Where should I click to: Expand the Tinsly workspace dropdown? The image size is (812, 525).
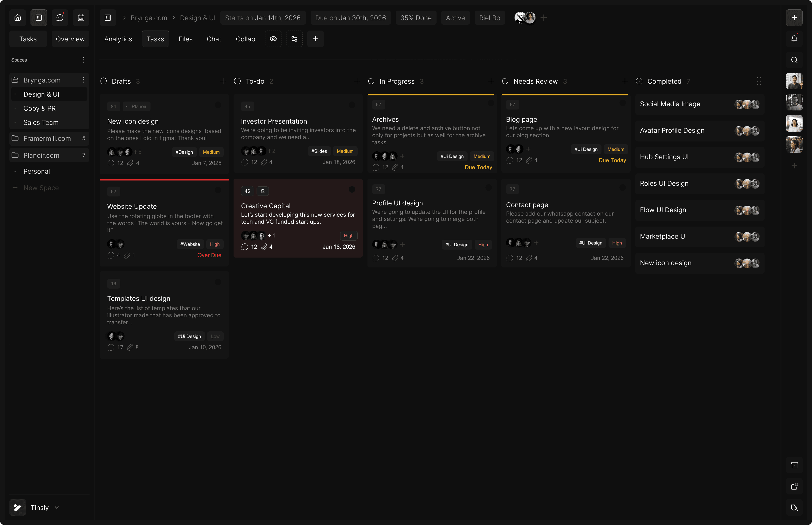point(57,507)
